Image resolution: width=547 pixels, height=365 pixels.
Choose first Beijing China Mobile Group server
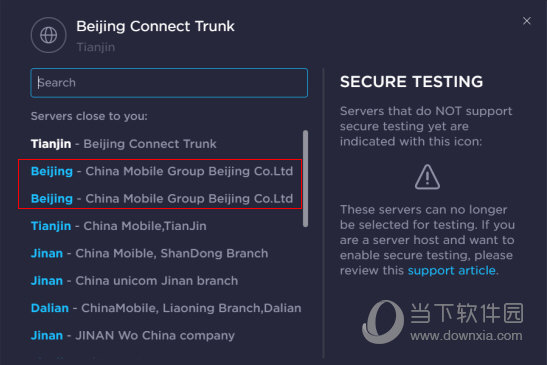[162, 171]
